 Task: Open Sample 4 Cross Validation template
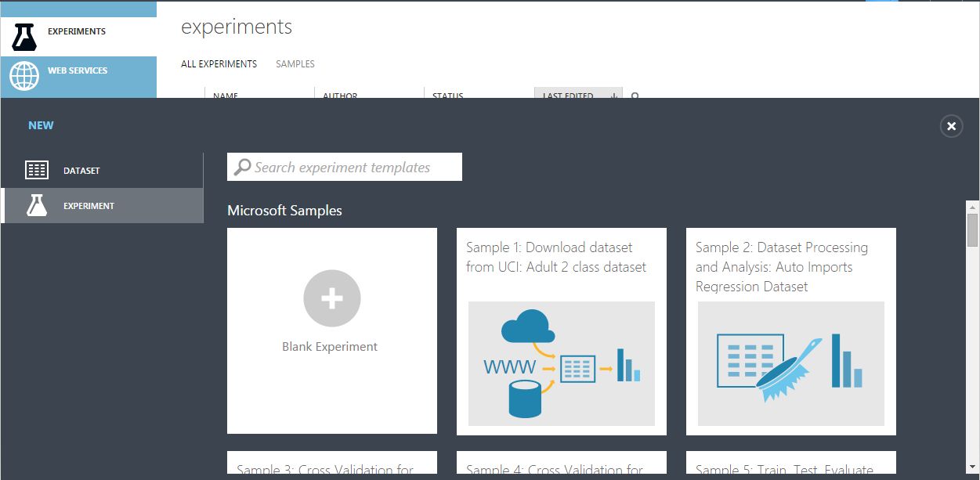coord(561,466)
